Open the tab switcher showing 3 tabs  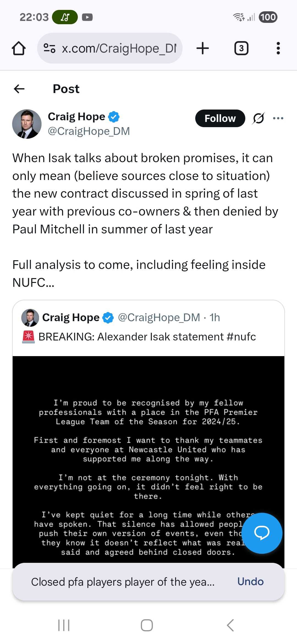point(241,48)
